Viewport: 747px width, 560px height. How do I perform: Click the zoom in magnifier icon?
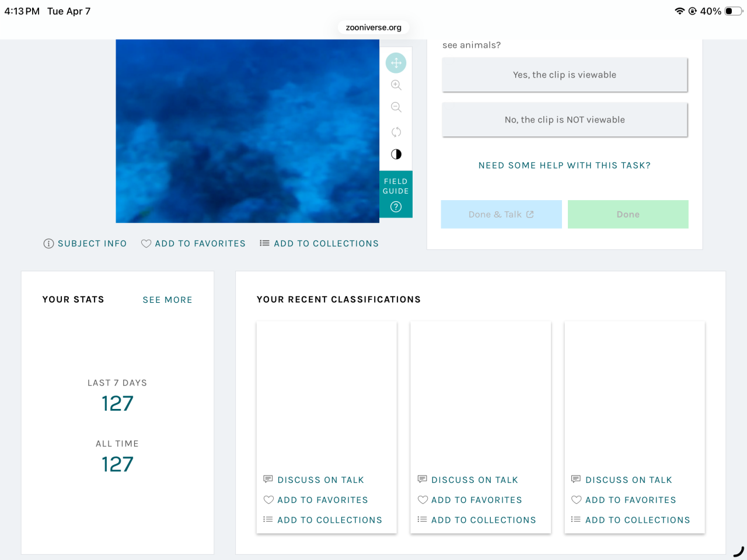396,85
